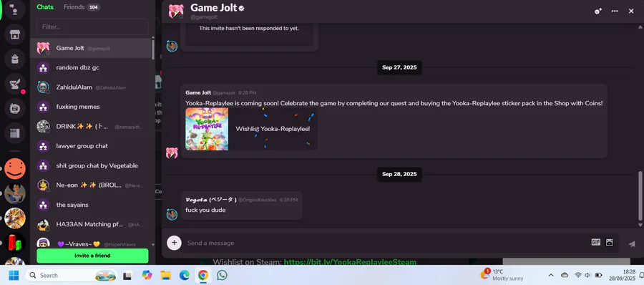Click the chat list scrollbar down arrow

[x=153, y=245]
